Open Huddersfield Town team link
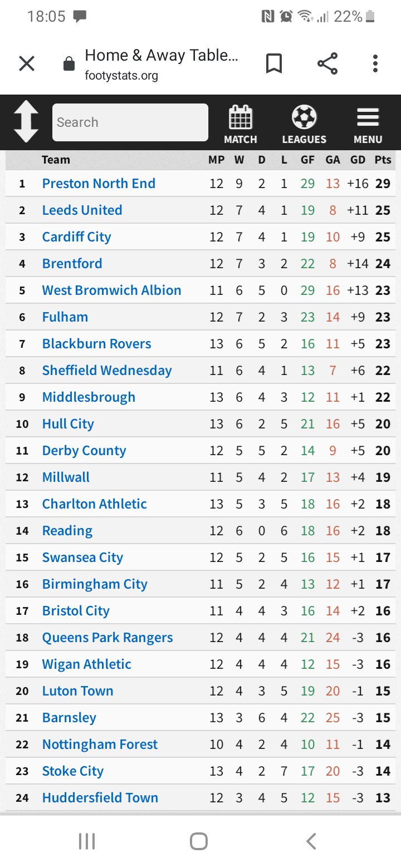 tap(100, 798)
